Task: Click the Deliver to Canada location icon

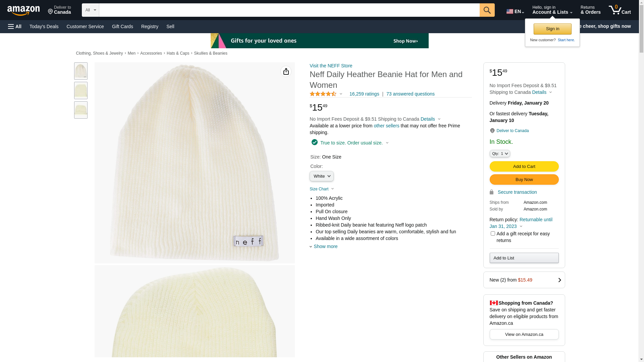Action: 492,131
